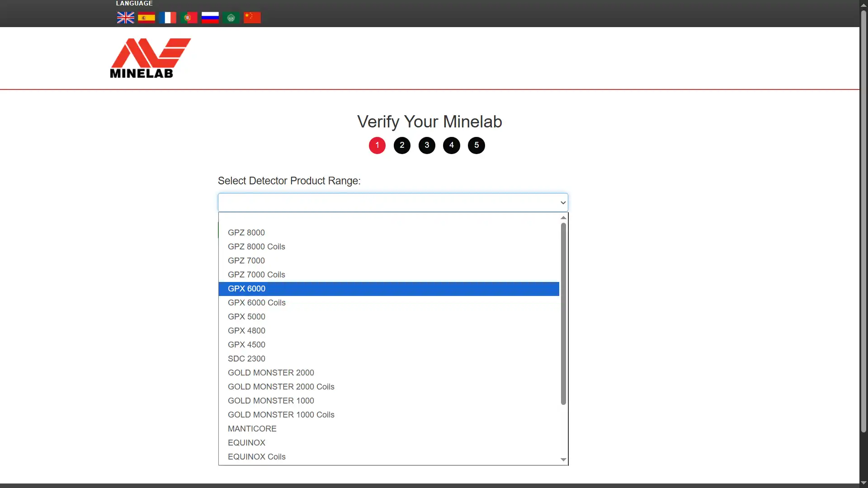Select GOLD MONSTER 2000 Coils option
This screenshot has height=488, width=868.
tap(389, 387)
